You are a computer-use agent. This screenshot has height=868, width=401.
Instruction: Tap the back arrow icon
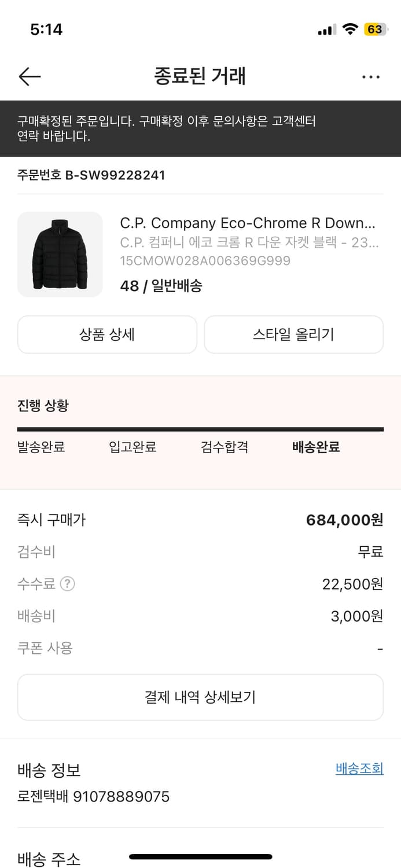[x=30, y=76]
